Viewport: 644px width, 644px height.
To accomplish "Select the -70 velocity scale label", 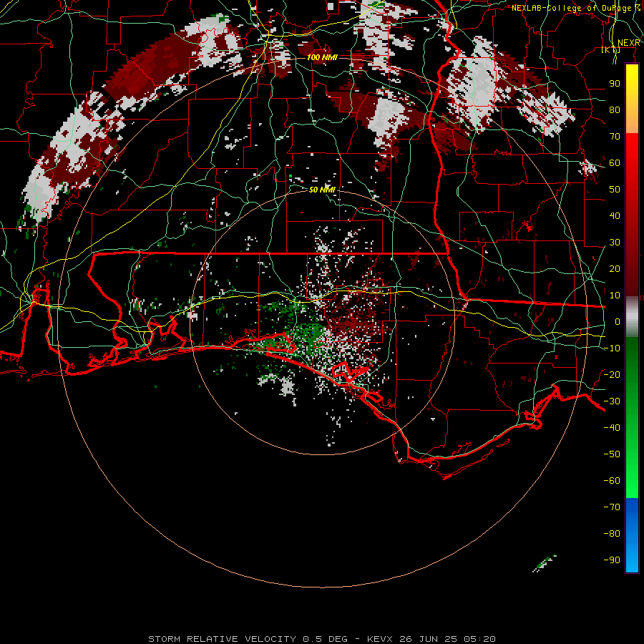I will pos(612,507).
